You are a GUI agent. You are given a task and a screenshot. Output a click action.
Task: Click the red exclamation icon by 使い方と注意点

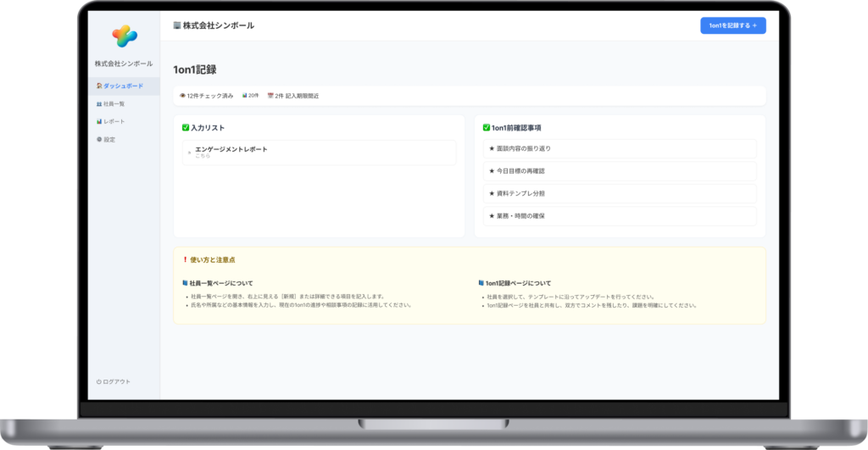pyautogui.click(x=185, y=259)
